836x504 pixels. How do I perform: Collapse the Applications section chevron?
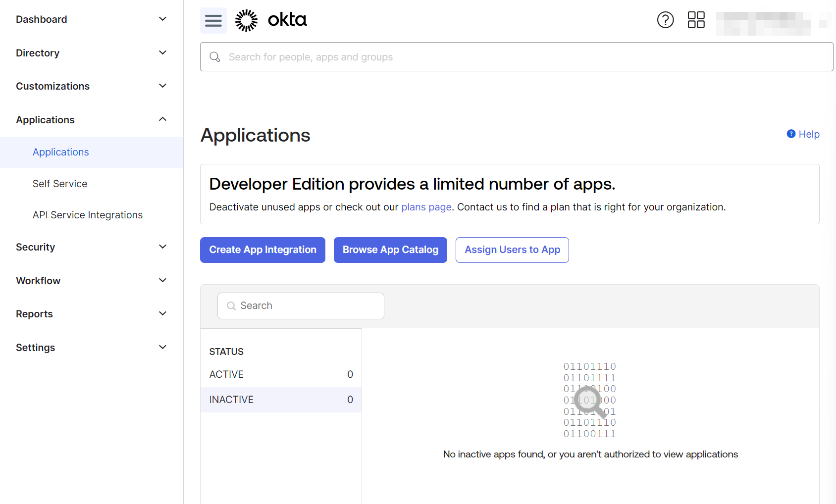[x=162, y=119]
